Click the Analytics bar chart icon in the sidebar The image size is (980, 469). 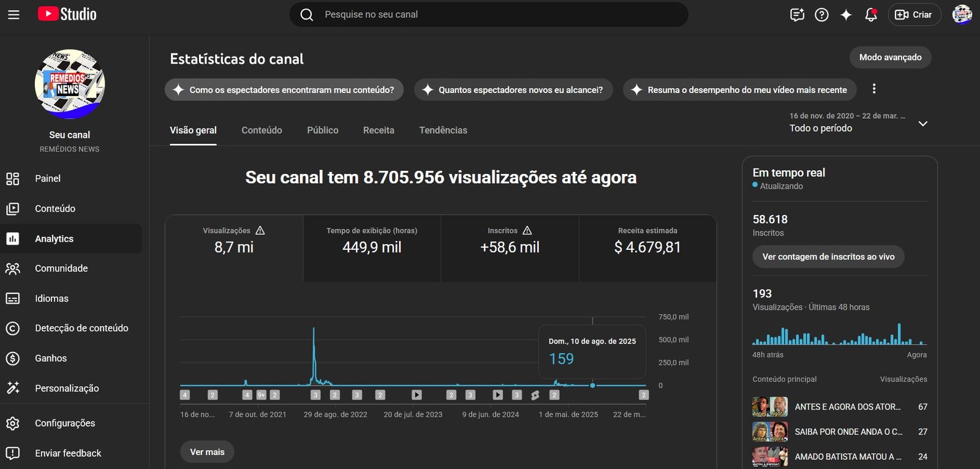(13, 239)
